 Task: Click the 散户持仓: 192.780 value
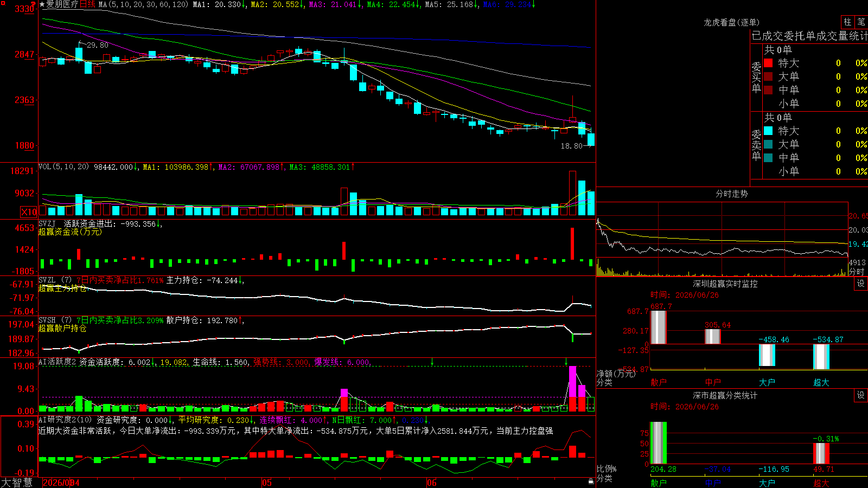205,320
